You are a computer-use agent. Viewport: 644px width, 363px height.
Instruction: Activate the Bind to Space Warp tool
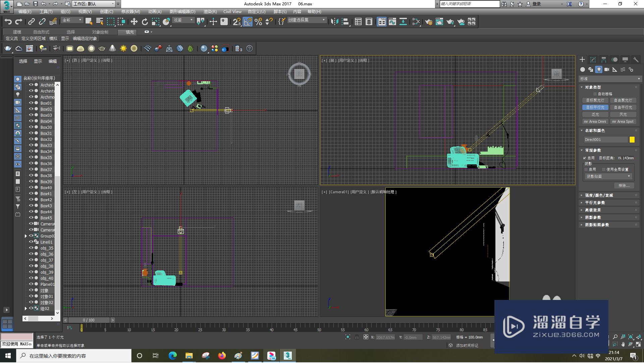(x=53, y=22)
